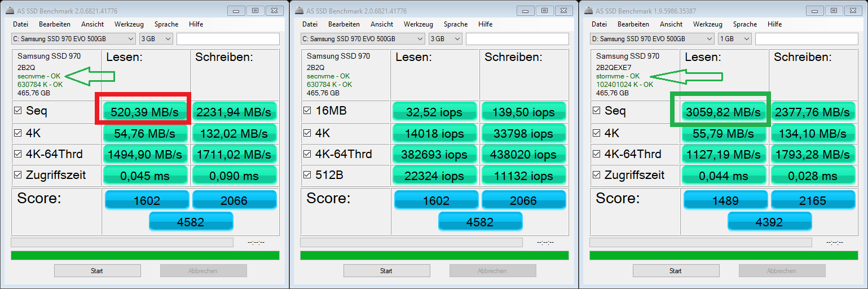Viewport: 868px width, 289px height.
Task: Open Hilfe menu in the iops window
Action: pos(485,24)
